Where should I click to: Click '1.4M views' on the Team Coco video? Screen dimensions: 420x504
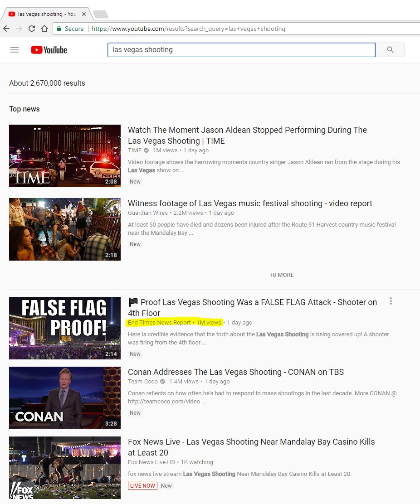184,381
